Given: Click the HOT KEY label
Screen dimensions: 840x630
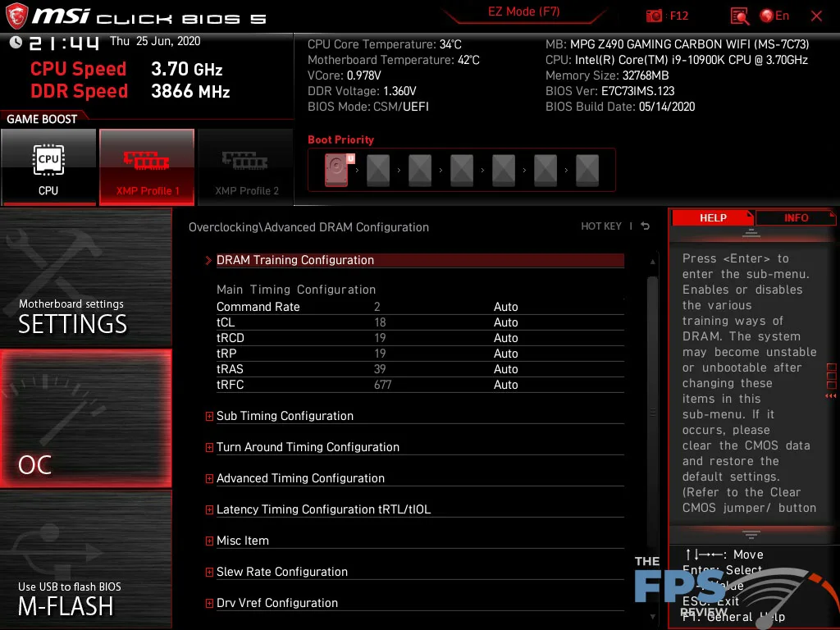Looking at the screenshot, I should (x=601, y=226).
